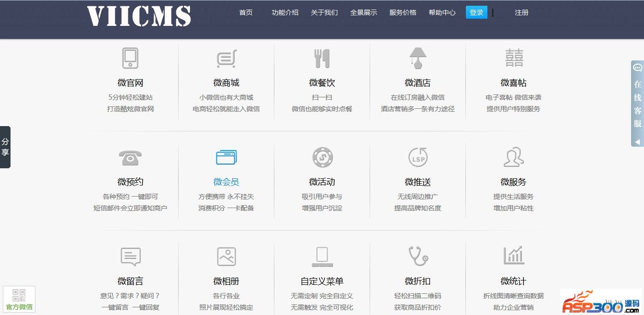The image size is (644, 315).
Task: Click the 在线客服 vertical label
Action: [637, 104]
